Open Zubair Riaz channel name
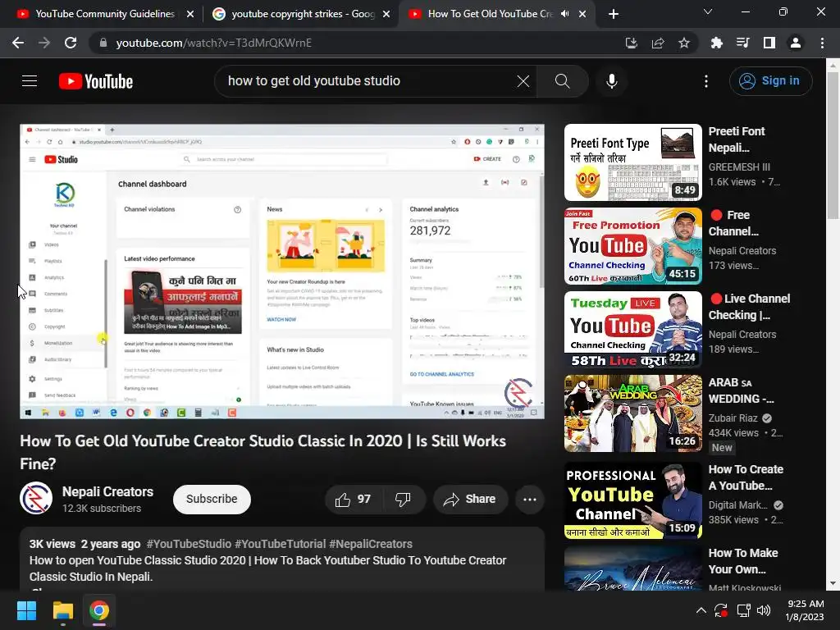 [x=733, y=418]
